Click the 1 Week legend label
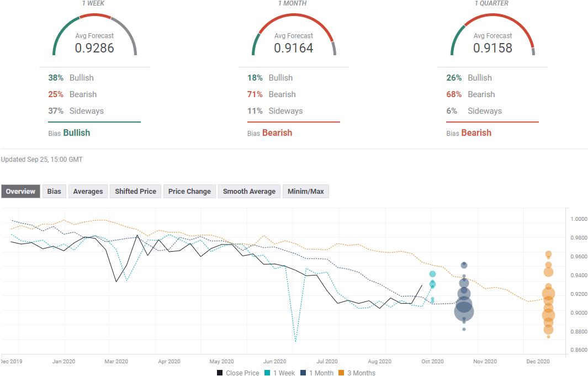The image size is (588, 376). (284, 373)
